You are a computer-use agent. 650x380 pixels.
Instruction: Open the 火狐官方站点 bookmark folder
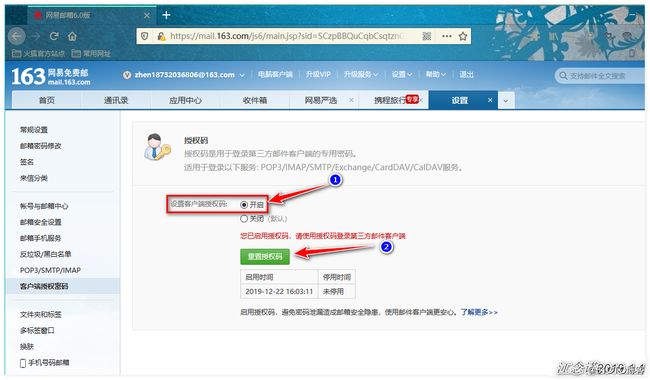(x=38, y=53)
